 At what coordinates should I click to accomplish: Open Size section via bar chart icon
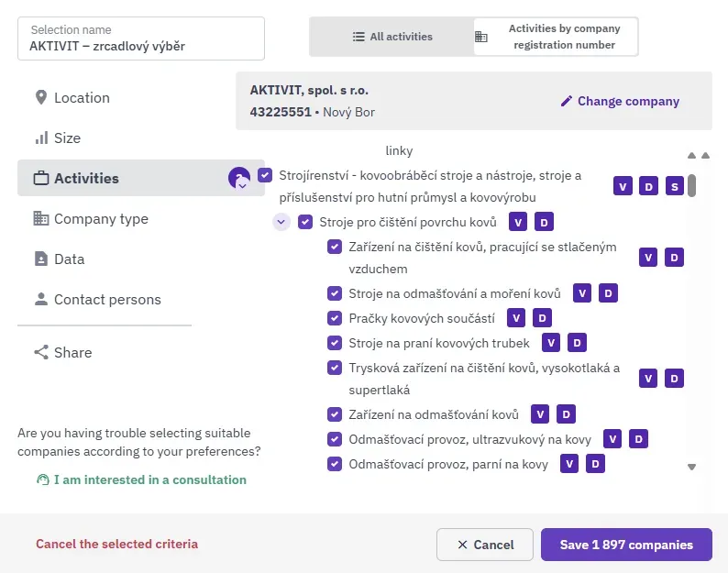41,138
